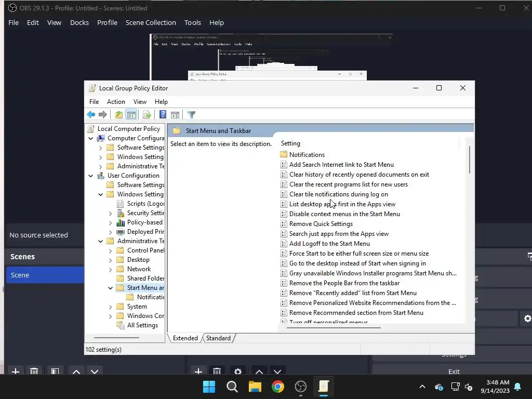Click OBS move scene down arrow
This screenshot has width=532, height=399.
point(95,372)
